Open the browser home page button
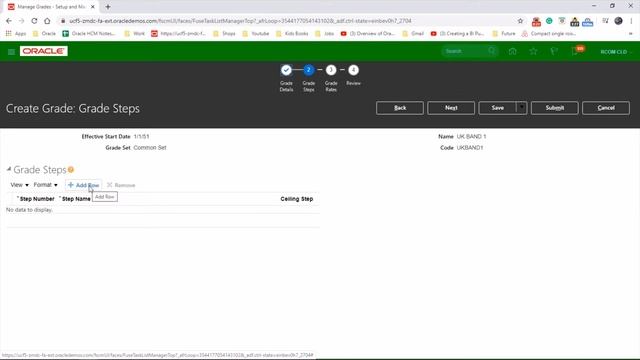 pos(47,21)
